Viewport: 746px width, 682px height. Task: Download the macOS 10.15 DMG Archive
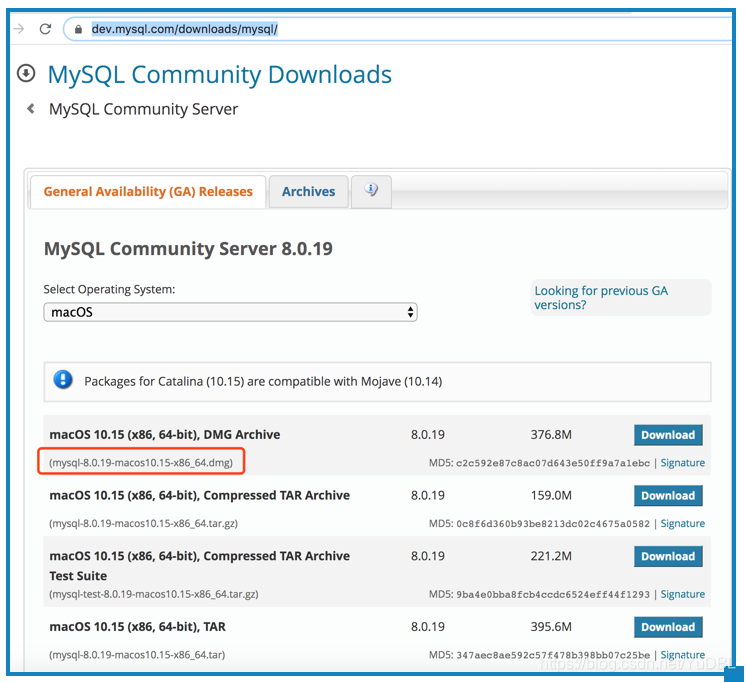tap(667, 435)
